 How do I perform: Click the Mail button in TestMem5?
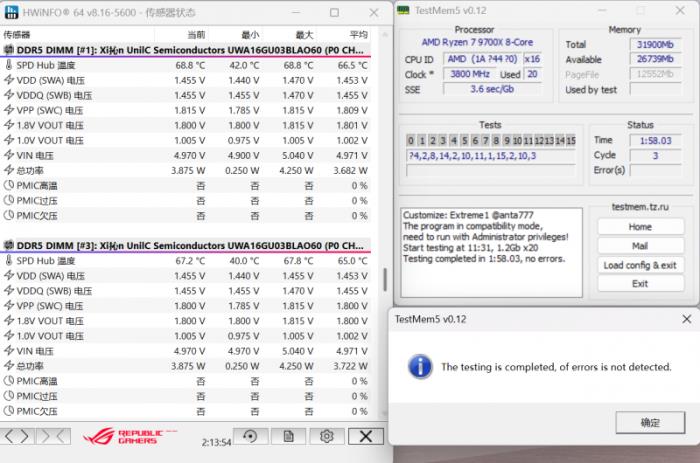coord(640,246)
